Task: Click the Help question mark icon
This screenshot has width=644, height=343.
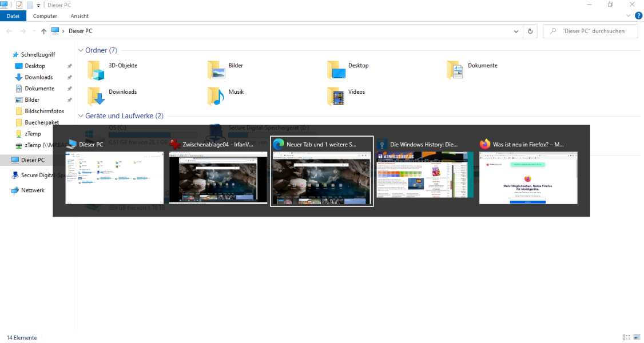Action: tap(638, 15)
